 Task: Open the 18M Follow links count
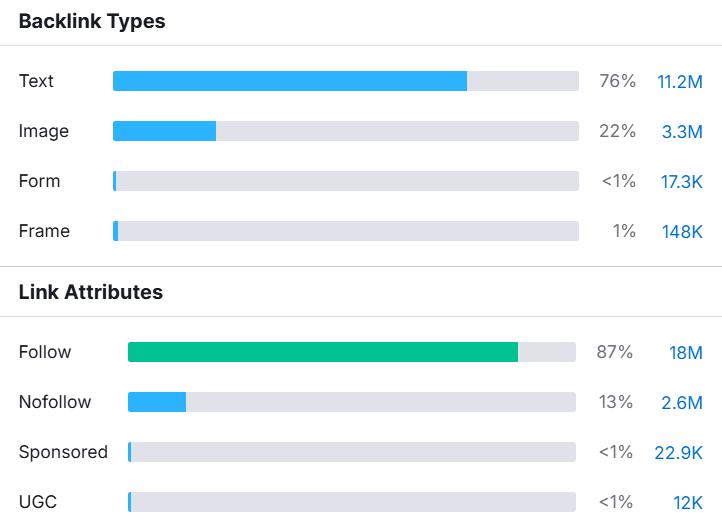click(x=686, y=352)
